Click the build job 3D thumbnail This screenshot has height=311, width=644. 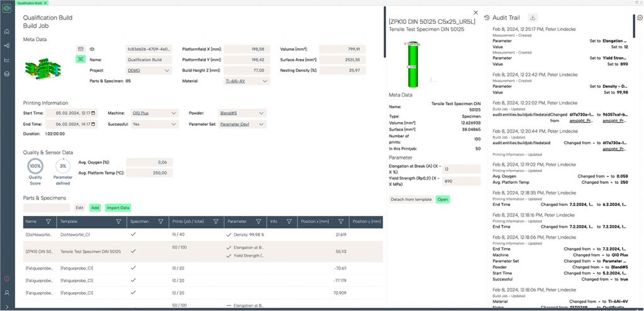coord(43,68)
